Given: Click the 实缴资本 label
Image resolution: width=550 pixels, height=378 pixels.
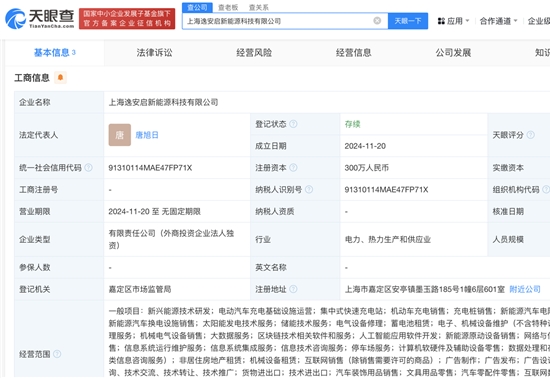Looking at the screenshot, I should pyautogui.click(x=508, y=168).
